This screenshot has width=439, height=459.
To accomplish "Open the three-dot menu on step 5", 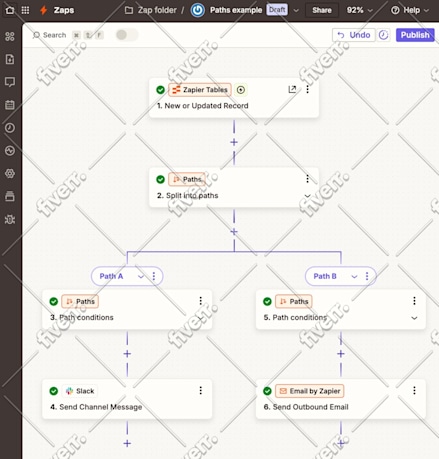I will (414, 301).
